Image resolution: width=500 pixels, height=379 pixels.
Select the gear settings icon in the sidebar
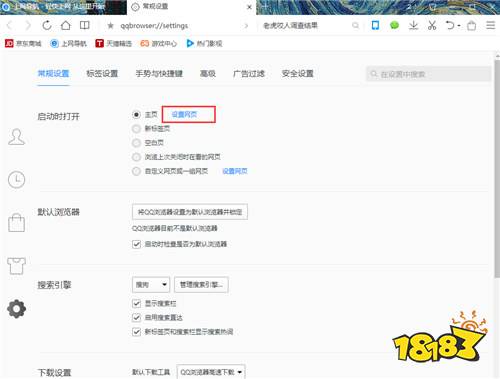tap(16, 309)
